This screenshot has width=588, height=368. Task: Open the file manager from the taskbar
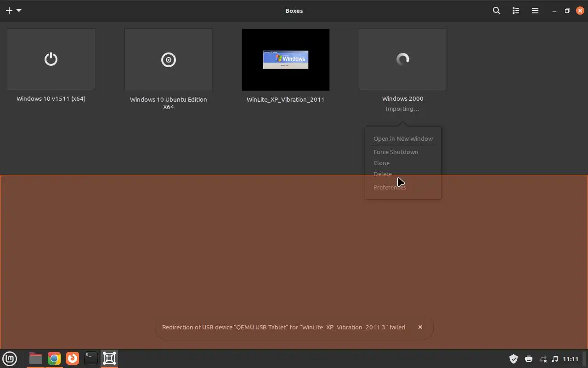tap(35, 358)
